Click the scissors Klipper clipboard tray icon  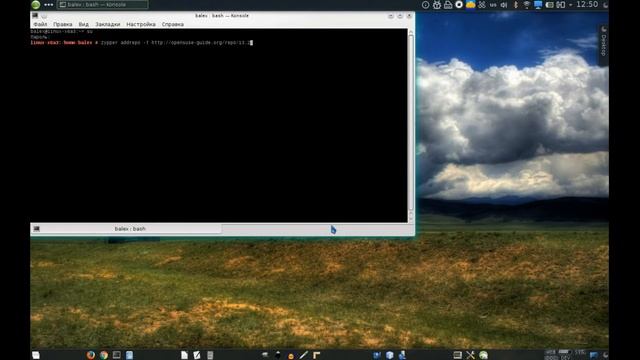(x=482, y=5)
